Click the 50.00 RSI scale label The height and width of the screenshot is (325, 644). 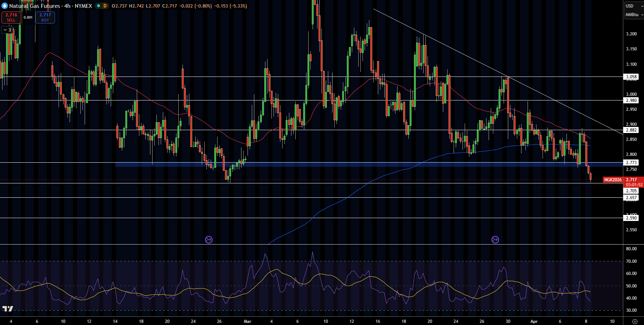[x=631, y=286]
